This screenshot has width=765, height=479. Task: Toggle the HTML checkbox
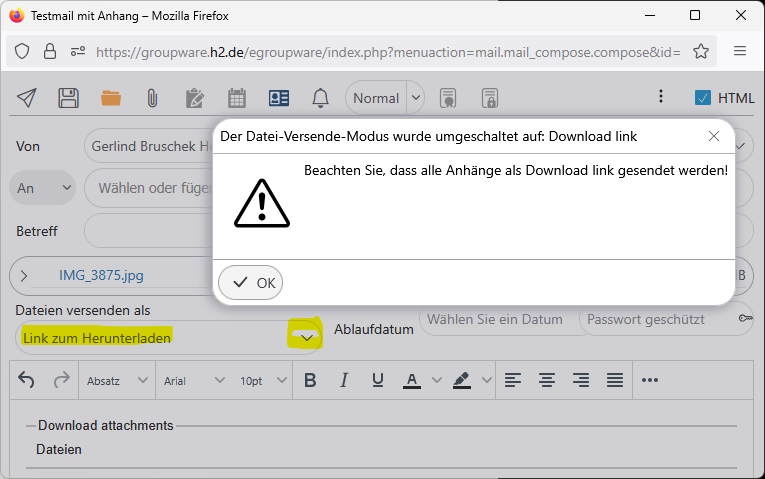point(703,98)
